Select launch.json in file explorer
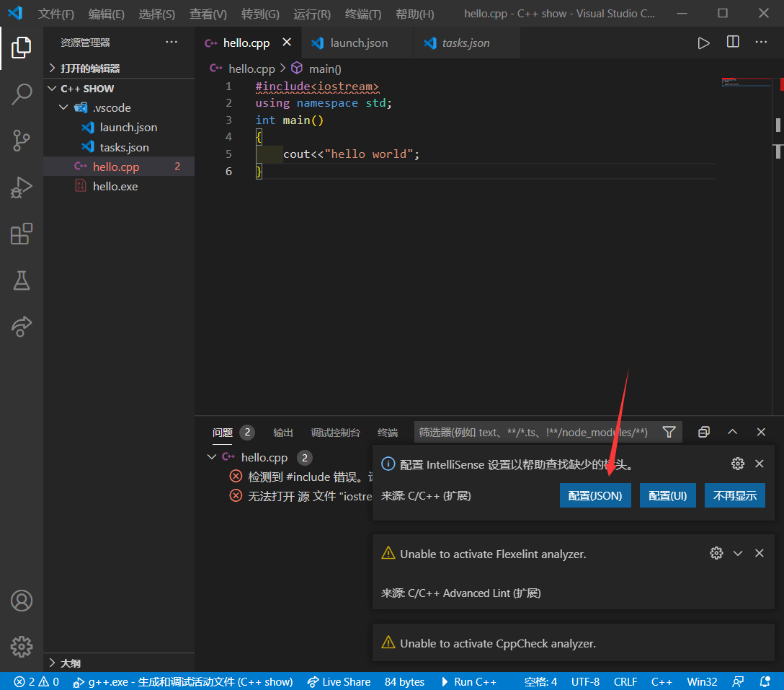784x690 pixels. point(119,128)
